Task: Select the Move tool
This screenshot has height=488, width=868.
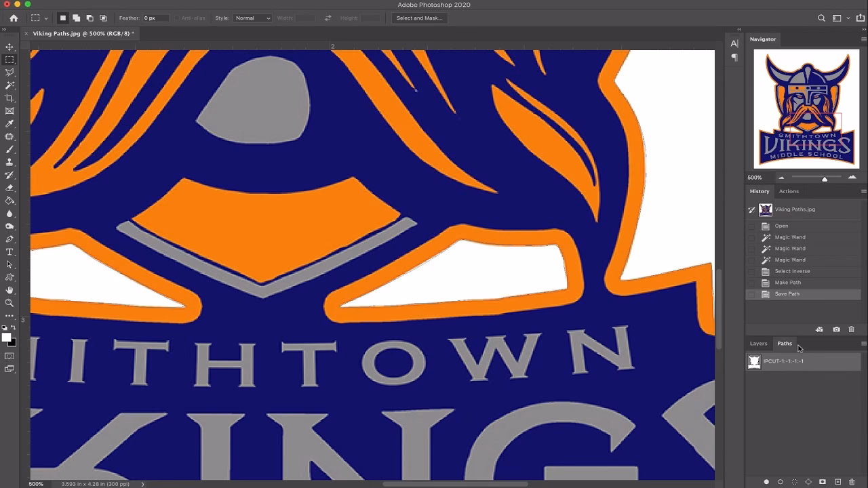Action: (9, 47)
